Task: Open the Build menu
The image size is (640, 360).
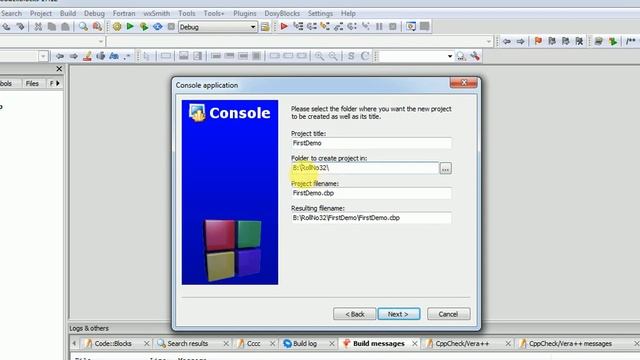Action: [x=68, y=13]
